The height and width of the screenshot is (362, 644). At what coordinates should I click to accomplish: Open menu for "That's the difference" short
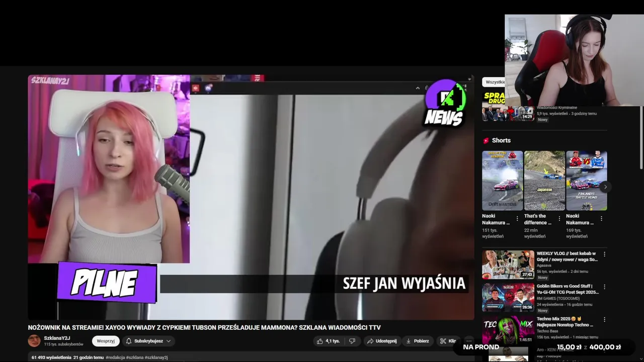pos(559,219)
